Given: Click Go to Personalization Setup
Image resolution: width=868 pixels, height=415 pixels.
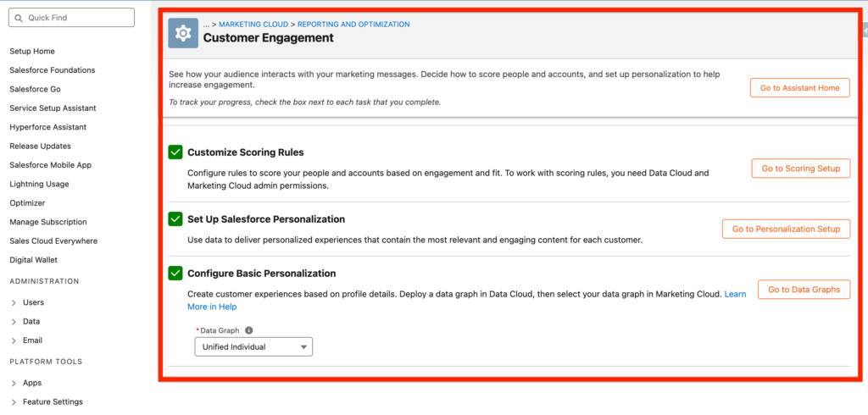Looking at the screenshot, I should [785, 229].
